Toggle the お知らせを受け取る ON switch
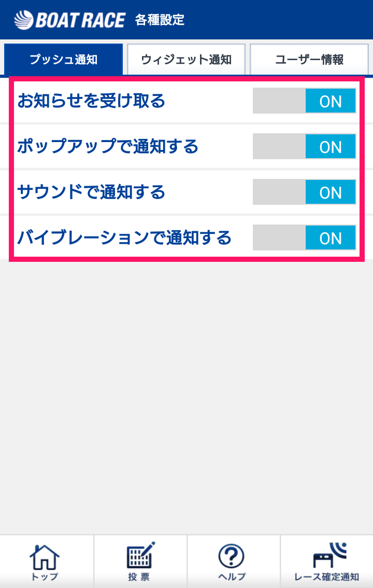The width and height of the screenshot is (373, 588). [304, 101]
